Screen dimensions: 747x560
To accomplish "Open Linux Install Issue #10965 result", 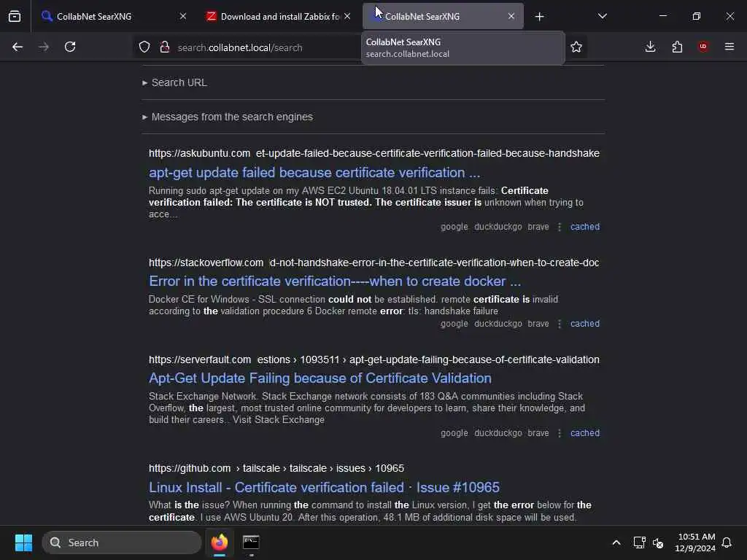I will (x=324, y=487).
